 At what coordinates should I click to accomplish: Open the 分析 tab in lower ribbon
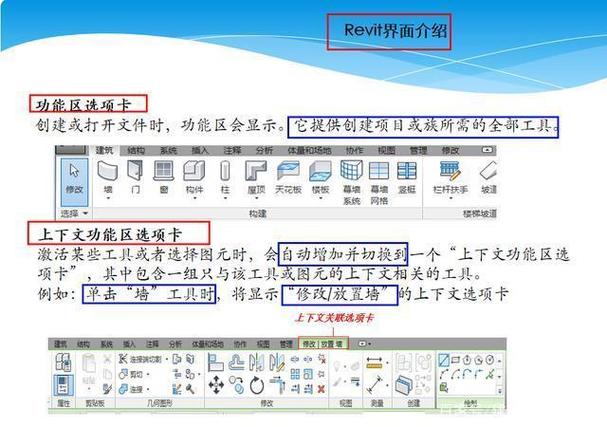coord(175,344)
